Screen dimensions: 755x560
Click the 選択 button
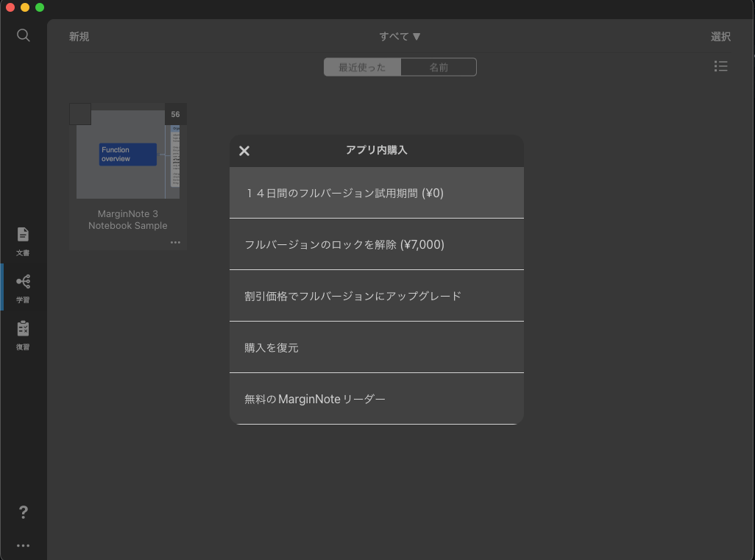click(x=720, y=37)
